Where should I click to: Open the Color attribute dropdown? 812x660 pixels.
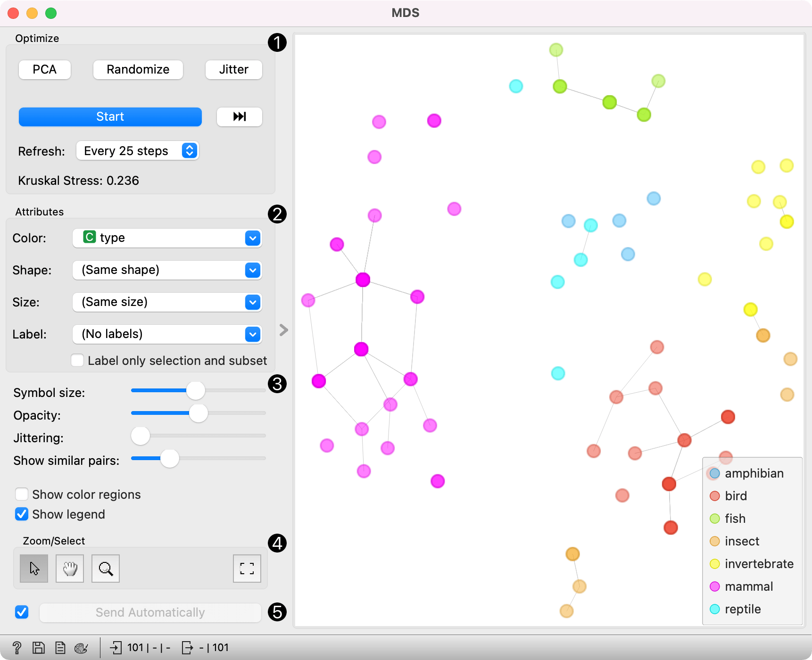(167, 238)
